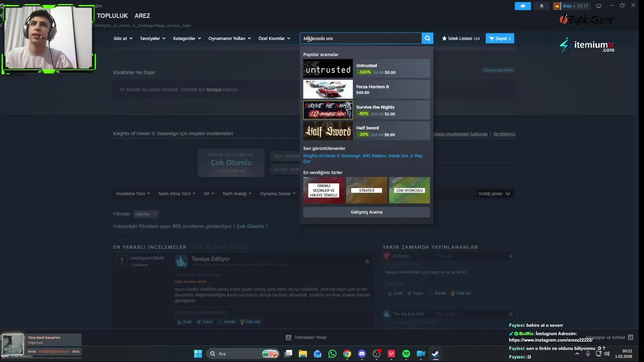644x362 pixels.
Task: Open İndirmeleri Yönet downloads
Action: tap(306, 337)
